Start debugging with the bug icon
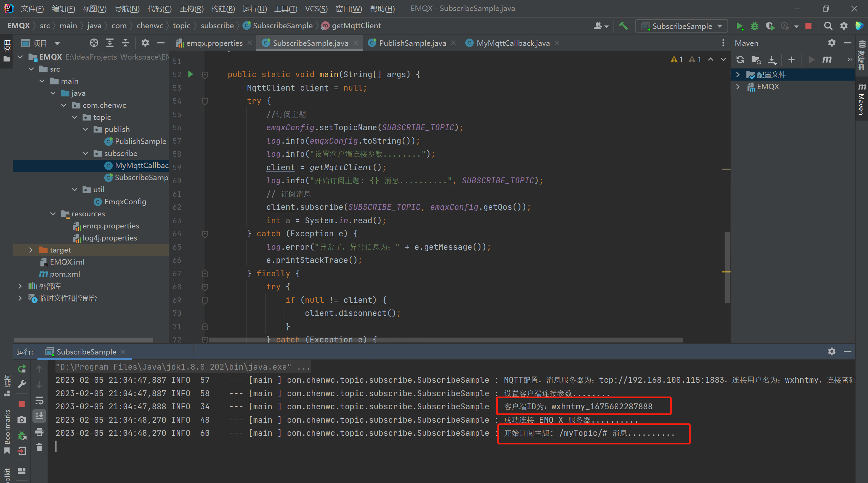Viewport: 868px width, 483px height. click(754, 26)
